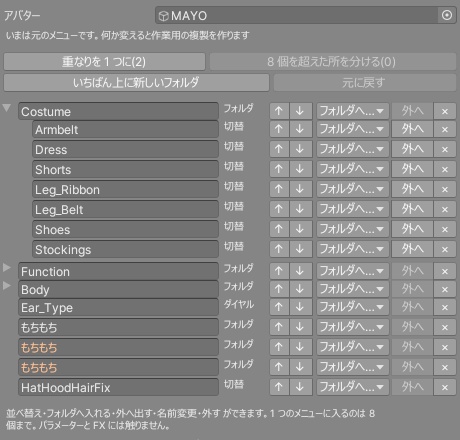Move Shoes up arrow
Viewport: 460px width, 440px height.
tap(279, 229)
